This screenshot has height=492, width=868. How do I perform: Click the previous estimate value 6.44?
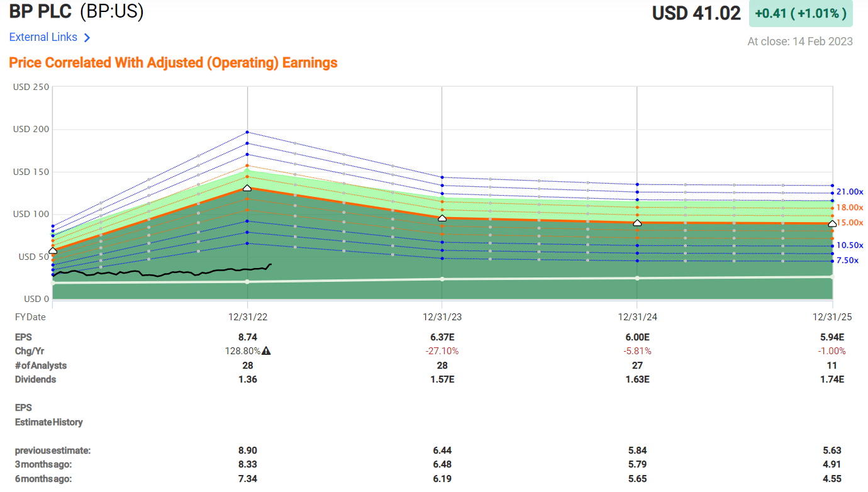442,450
